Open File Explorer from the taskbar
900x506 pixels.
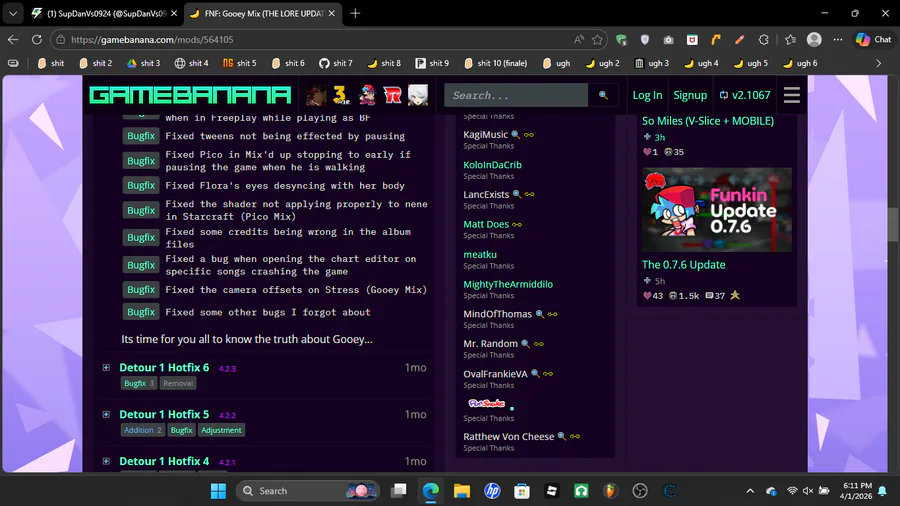tap(461, 491)
